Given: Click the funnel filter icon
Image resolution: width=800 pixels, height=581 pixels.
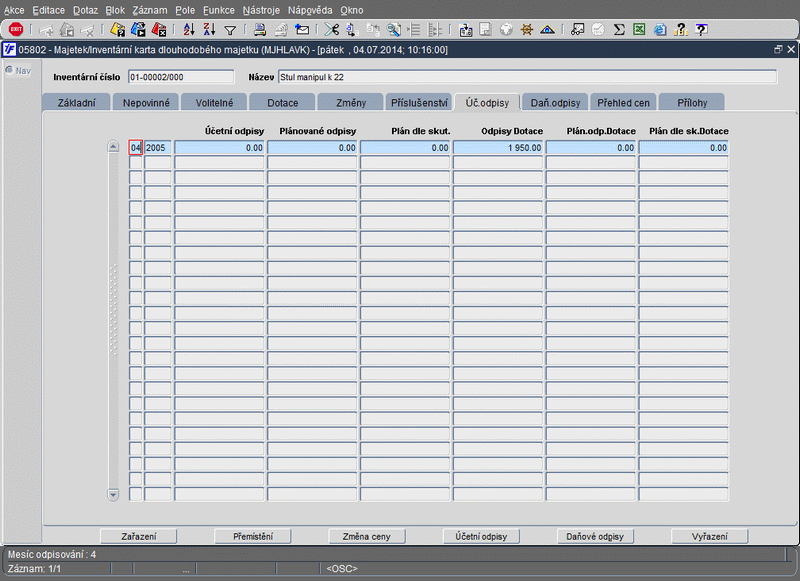Looking at the screenshot, I should (x=230, y=30).
